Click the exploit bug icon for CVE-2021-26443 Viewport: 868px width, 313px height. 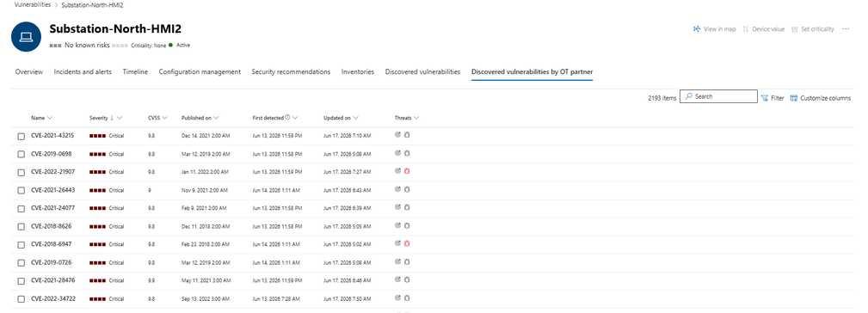(x=407, y=190)
